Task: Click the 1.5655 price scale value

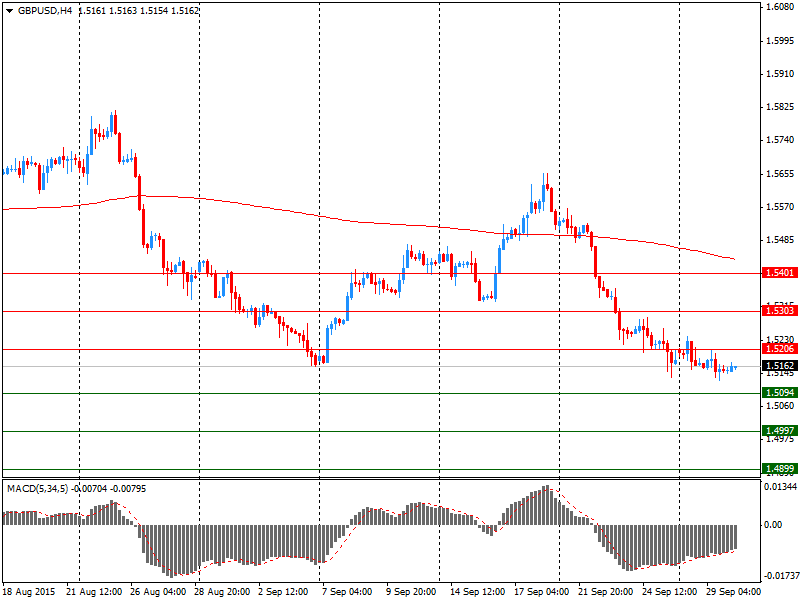Action: [x=781, y=174]
